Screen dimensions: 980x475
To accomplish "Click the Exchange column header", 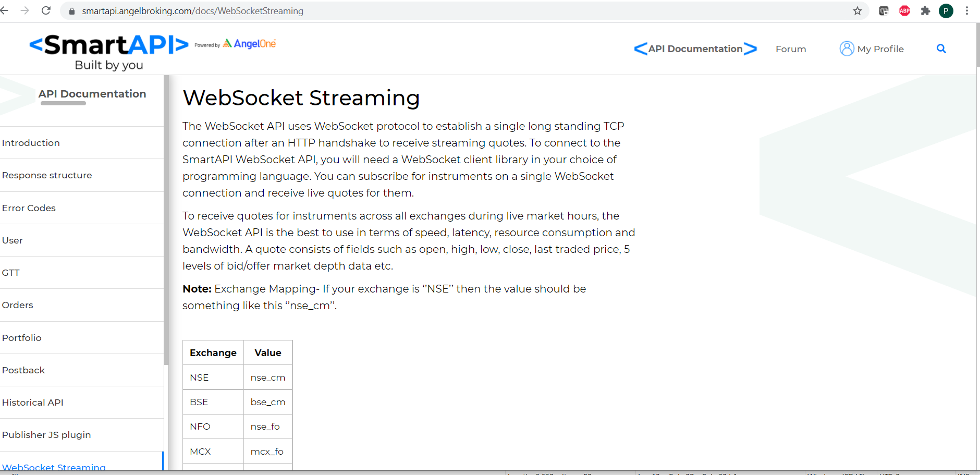I will (213, 353).
